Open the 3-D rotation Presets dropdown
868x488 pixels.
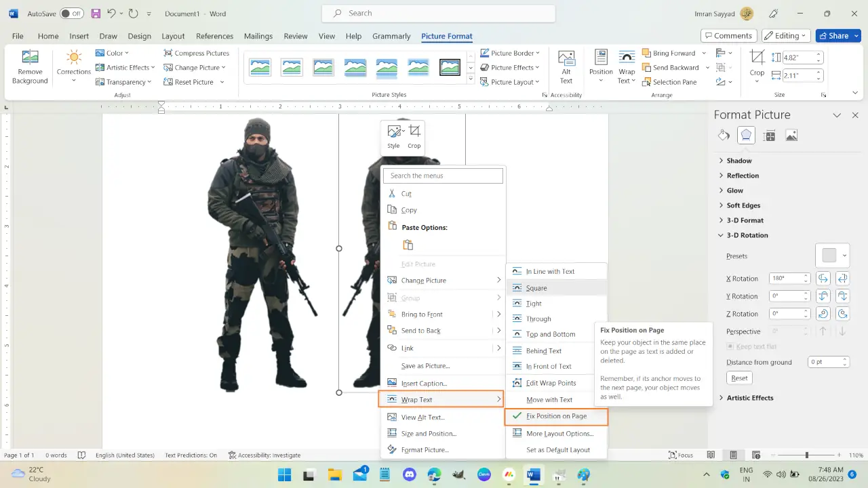(x=832, y=256)
